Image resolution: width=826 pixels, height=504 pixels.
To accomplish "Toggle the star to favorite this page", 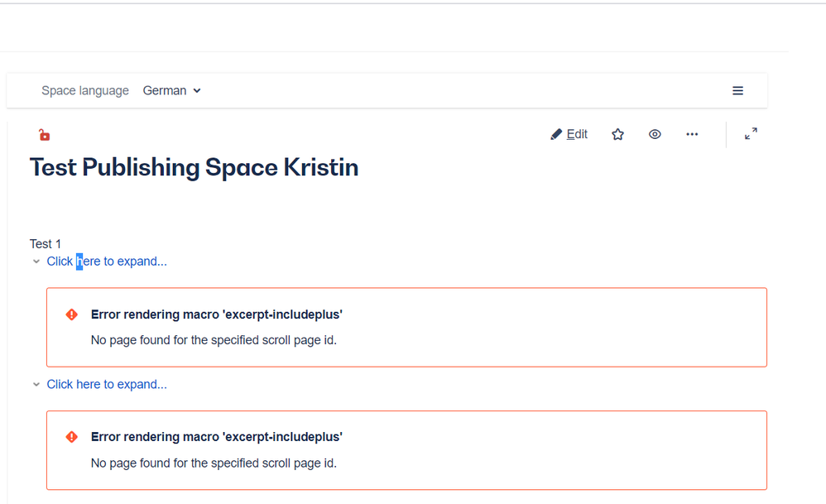I will 617,133.
